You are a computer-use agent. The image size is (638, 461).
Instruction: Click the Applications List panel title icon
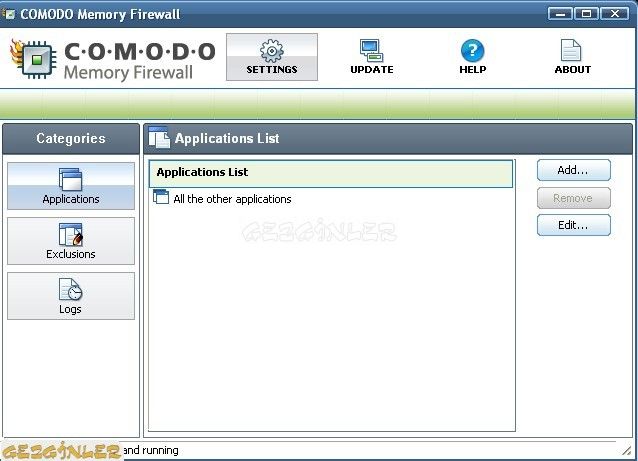click(159, 138)
